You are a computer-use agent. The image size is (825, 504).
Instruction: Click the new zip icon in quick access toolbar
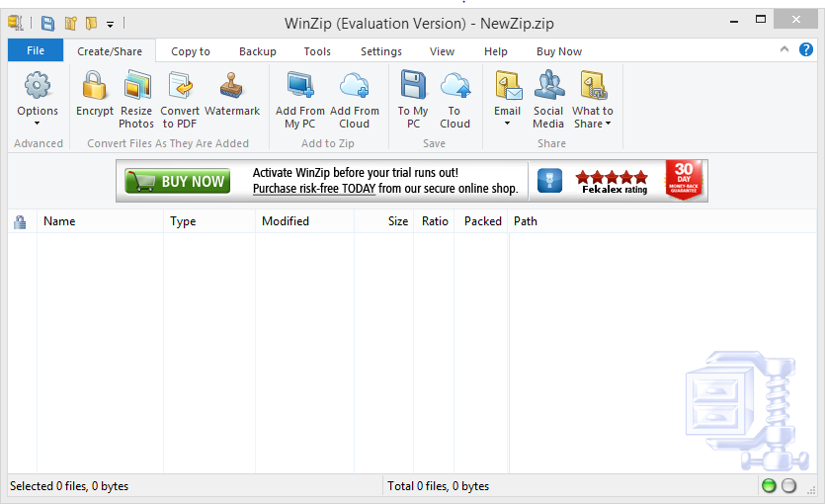(70, 23)
